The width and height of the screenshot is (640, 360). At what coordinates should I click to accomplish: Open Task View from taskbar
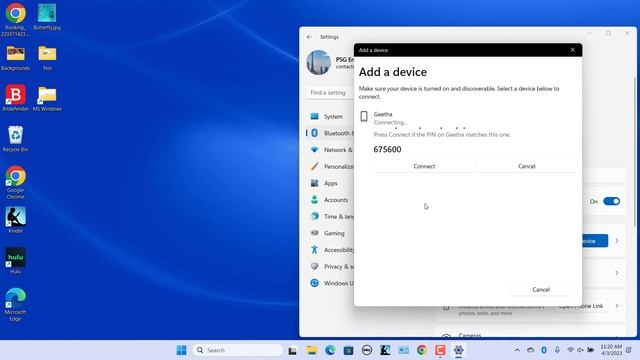[292, 350]
